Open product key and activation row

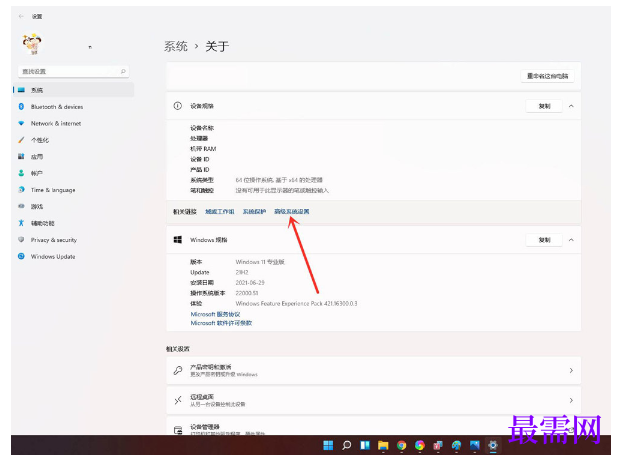click(374, 370)
